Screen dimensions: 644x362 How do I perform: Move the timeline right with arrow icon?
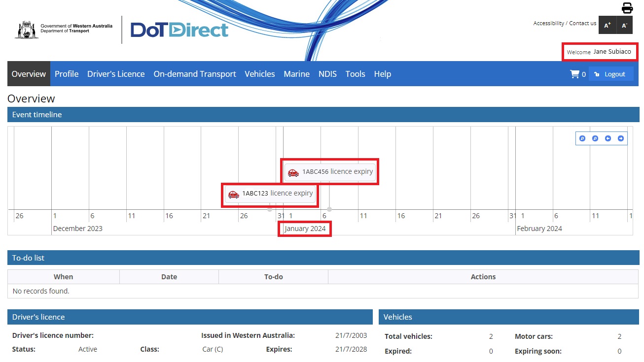point(621,138)
